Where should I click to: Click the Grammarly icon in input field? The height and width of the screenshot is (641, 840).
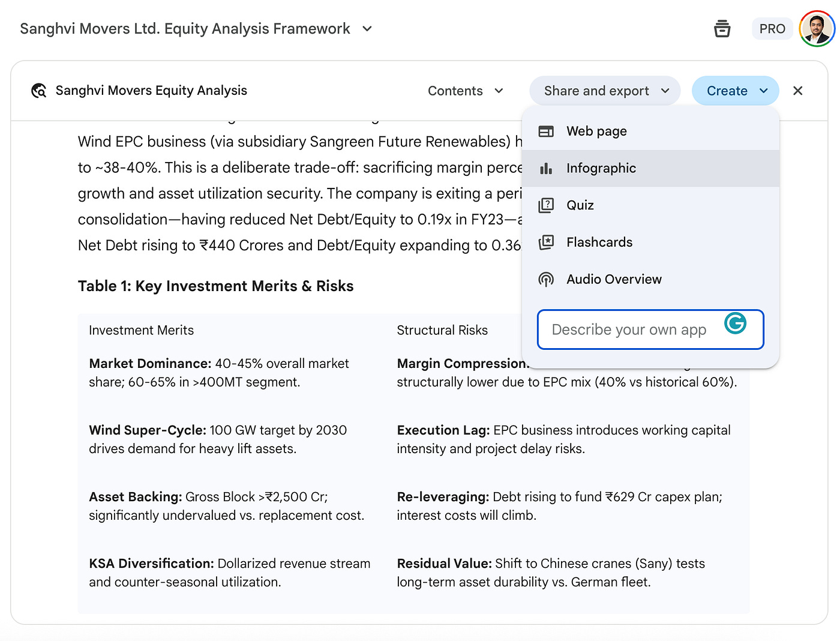(735, 323)
